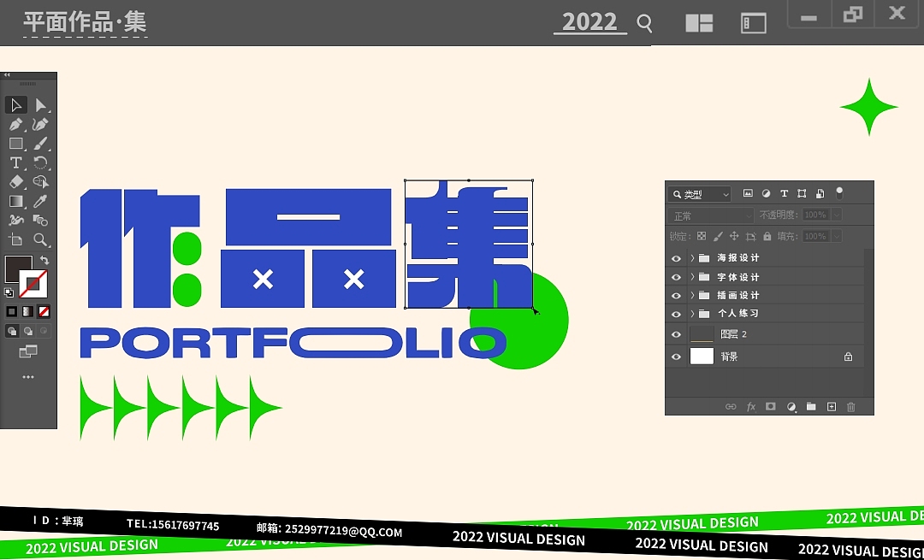Image resolution: width=924 pixels, height=560 pixels.
Task: Delete layer trash icon
Action: [851, 407]
